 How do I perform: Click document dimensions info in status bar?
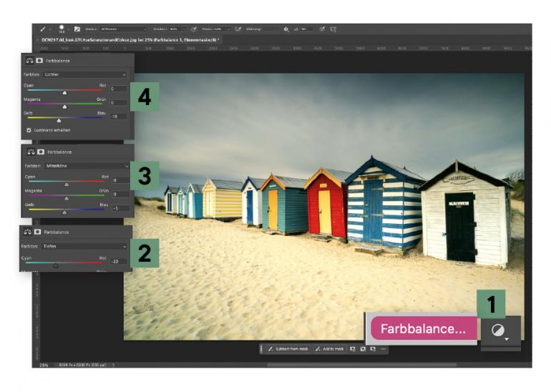82,366
